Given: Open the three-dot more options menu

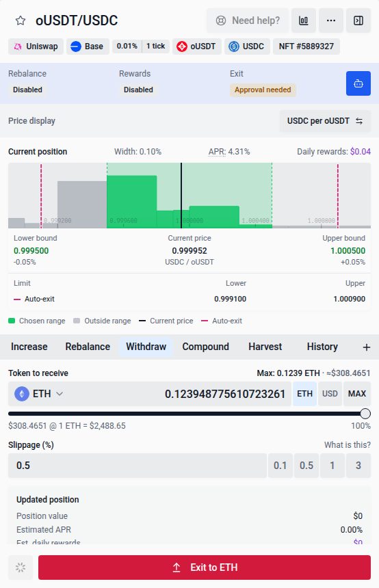Looking at the screenshot, I should coord(331,21).
